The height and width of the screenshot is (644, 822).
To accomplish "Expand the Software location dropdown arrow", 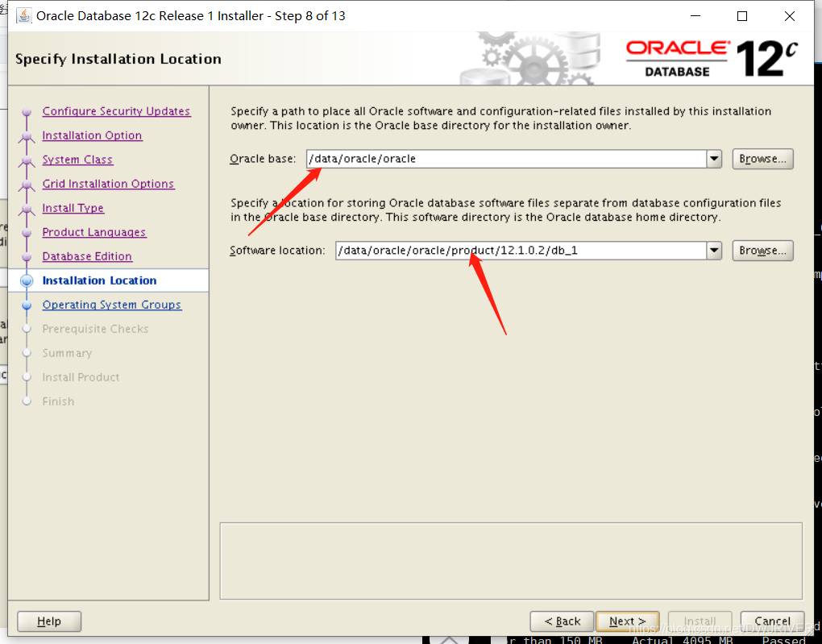I will (714, 251).
